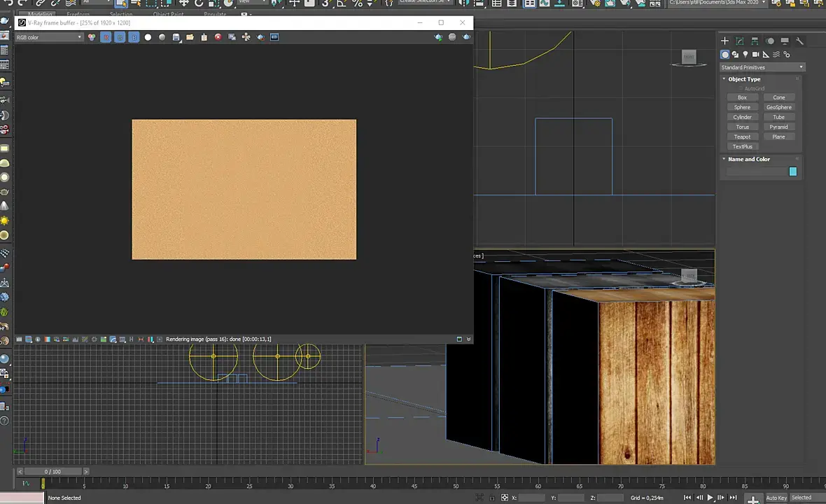Open the Utilities wrench panel
The image size is (826, 504).
click(800, 41)
